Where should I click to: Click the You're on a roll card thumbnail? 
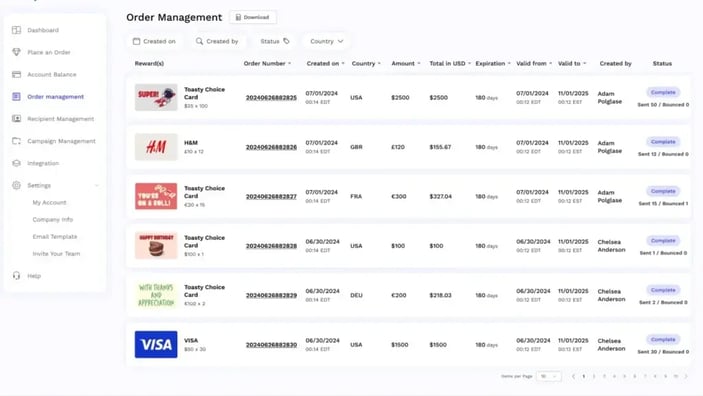point(156,196)
